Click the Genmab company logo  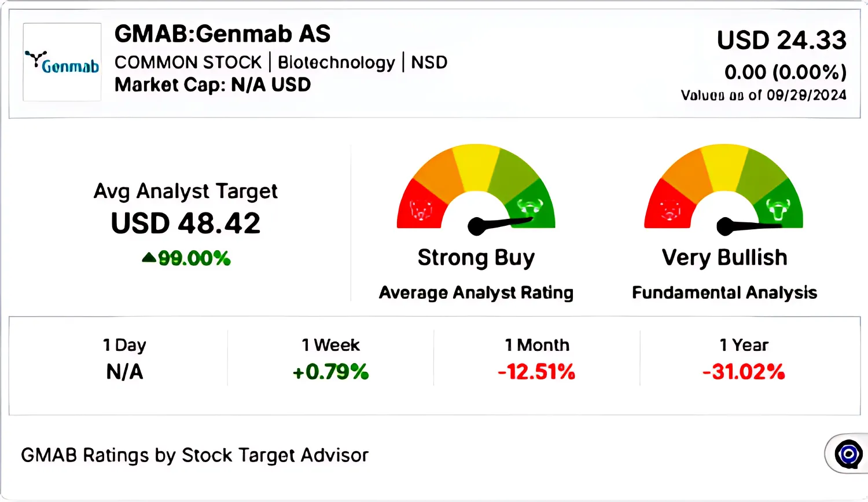(x=62, y=63)
